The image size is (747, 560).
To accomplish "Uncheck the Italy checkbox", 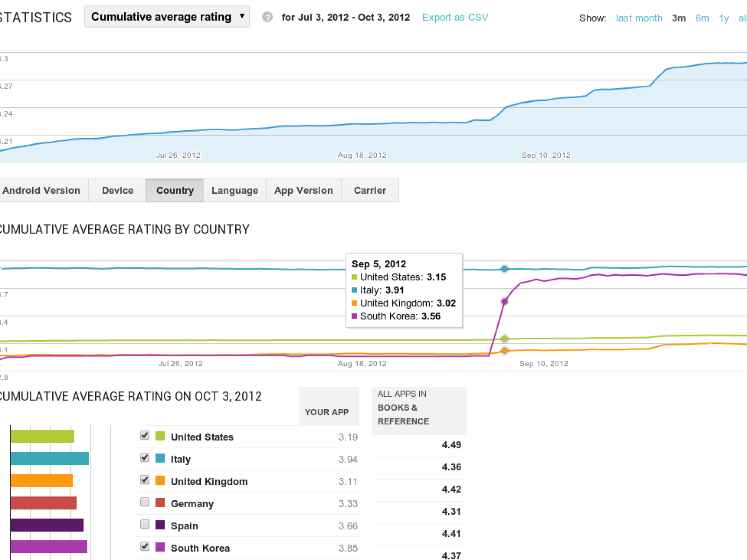I will (145, 457).
